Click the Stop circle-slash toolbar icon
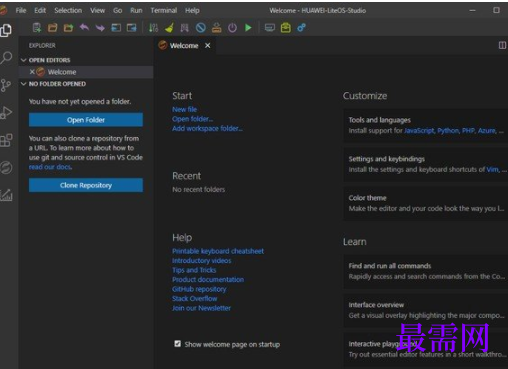Viewport: 508px width, 369px height. [201, 28]
